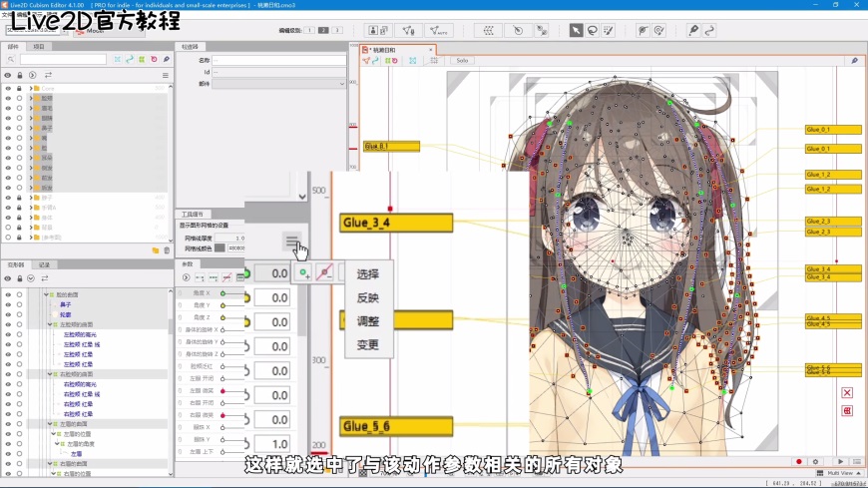Toggle the all-parts lock header icon
868x488 pixels.
click(20, 75)
